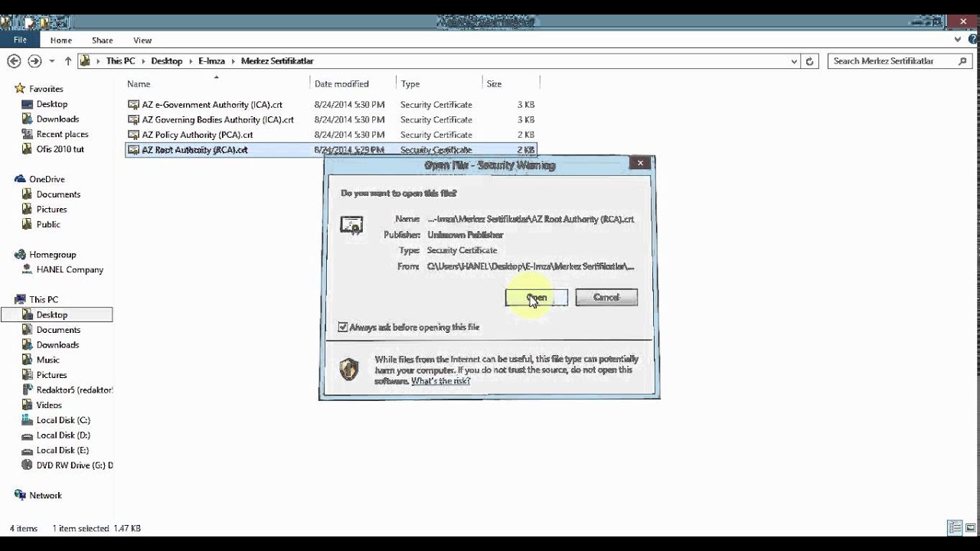Image resolution: width=980 pixels, height=551 pixels.
Task: Open the View ribbon tab
Action: (x=142, y=40)
